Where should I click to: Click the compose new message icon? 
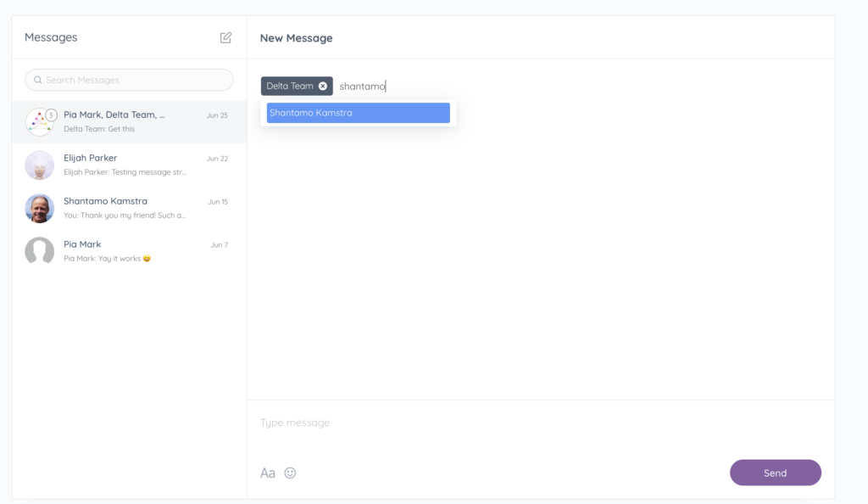[x=225, y=37]
